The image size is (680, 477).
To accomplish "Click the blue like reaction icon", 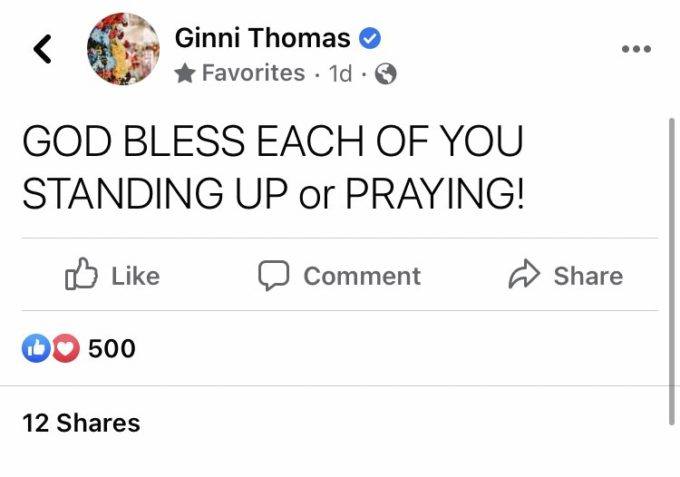I will (x=35, y=349).
